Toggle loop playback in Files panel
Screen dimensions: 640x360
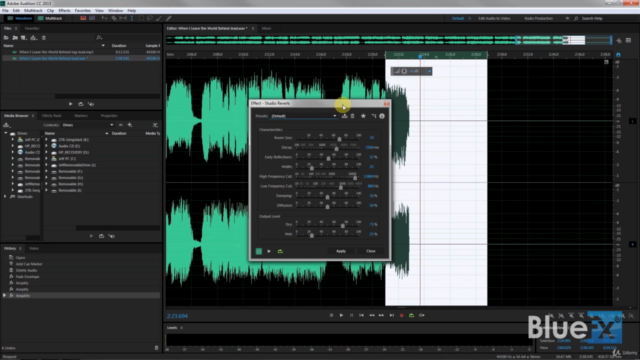pyautogui.click(x=81, y=104)
